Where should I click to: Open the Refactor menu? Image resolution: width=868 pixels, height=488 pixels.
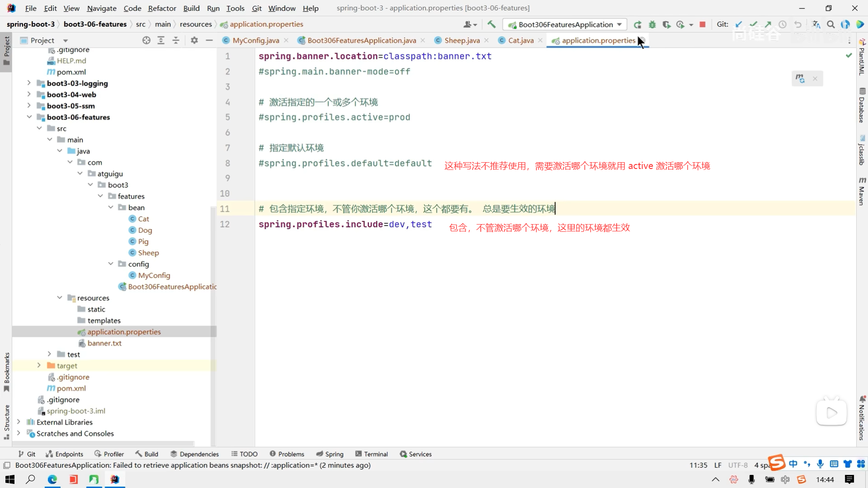(162, 8)
